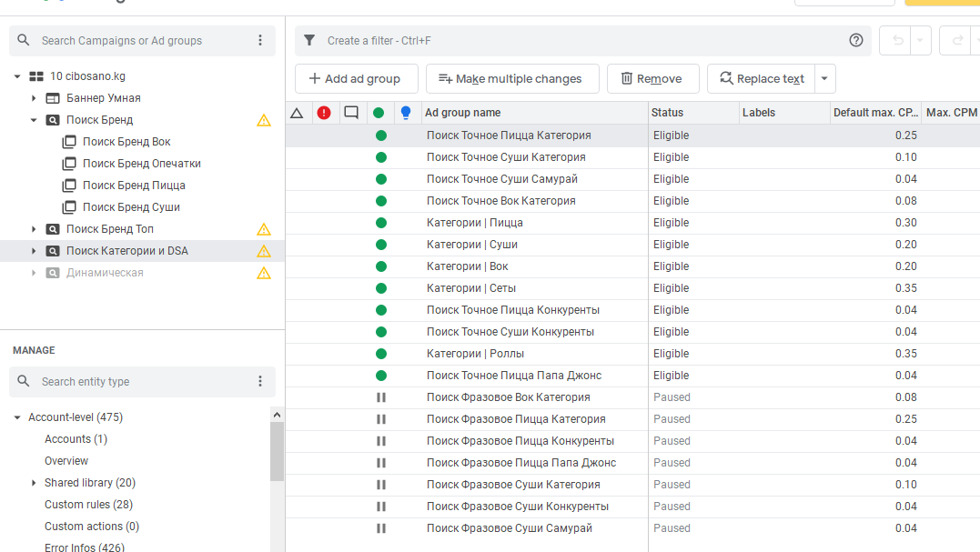Open entity type search three-dot menu
Viewport: 980px width, 552px height.
pyautogui.click(x=260, y=382)
